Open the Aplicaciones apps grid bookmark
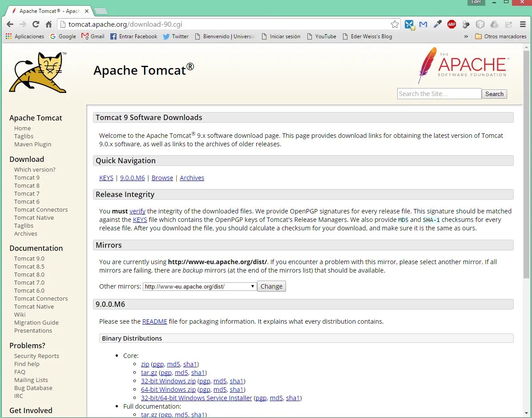Image resolution: width=532 pixels, height=418 pixels. pyautogui.click(x=25, y=36)
